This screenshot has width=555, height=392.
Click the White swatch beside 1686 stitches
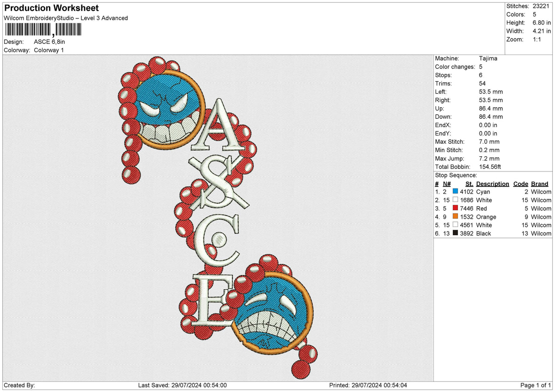456,200
